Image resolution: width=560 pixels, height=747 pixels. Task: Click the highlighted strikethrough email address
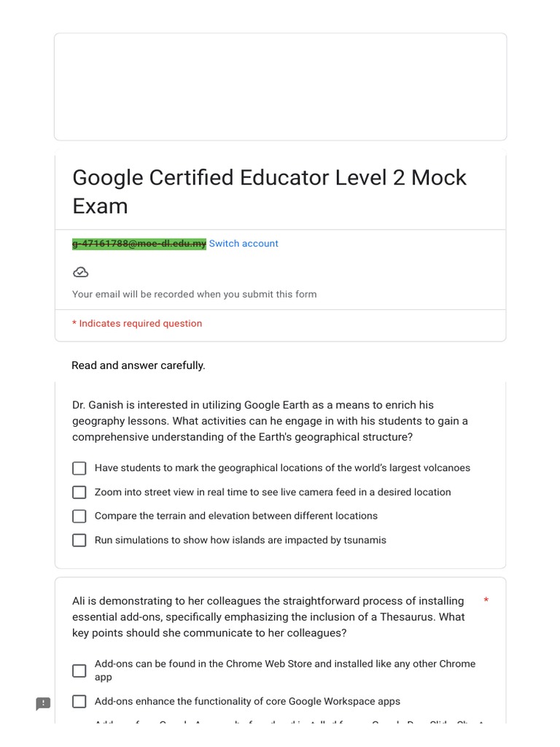click(x=139, y=244)
